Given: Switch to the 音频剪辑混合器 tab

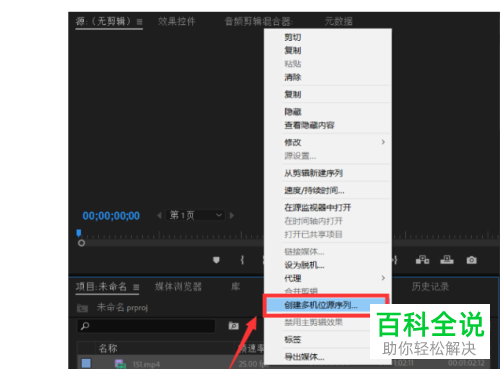Looking at the screenshot, I should point(259,22).
